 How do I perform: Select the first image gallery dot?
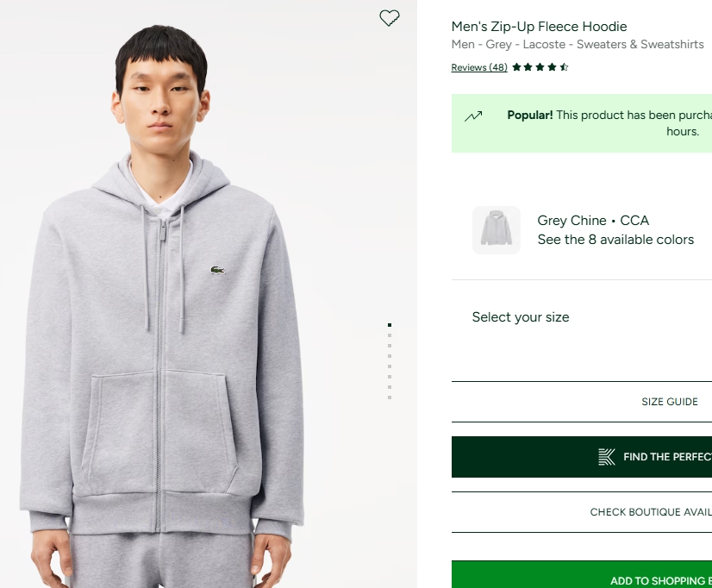[x=390, y=325]
